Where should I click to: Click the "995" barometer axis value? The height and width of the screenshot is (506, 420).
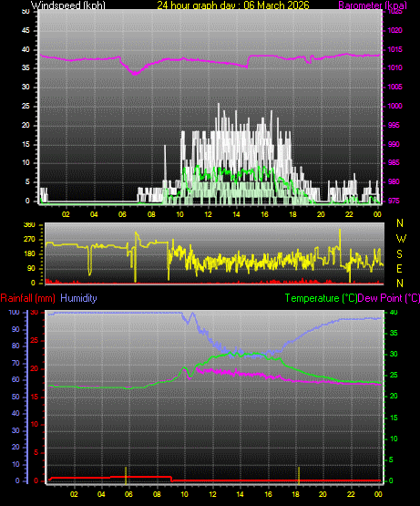394,125
